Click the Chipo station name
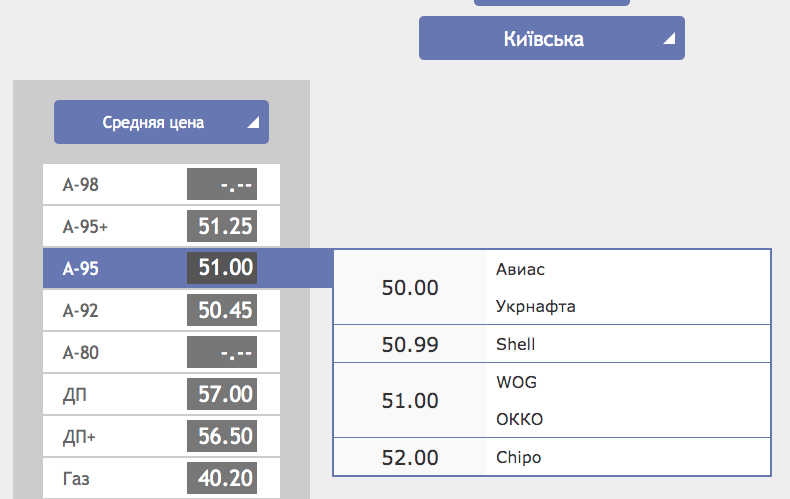This screenshot has height=499, width=790. (x=518, y=458)
